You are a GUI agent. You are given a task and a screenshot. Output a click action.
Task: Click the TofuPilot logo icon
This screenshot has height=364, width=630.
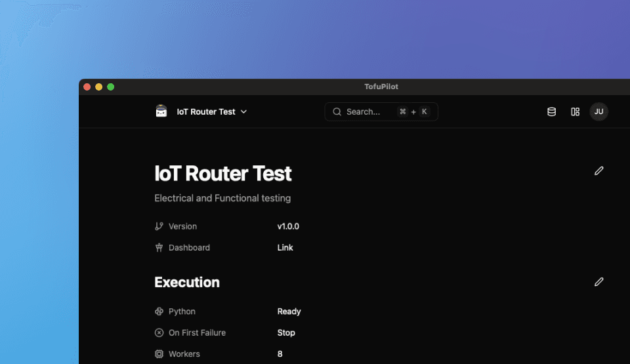pos(161,111)
